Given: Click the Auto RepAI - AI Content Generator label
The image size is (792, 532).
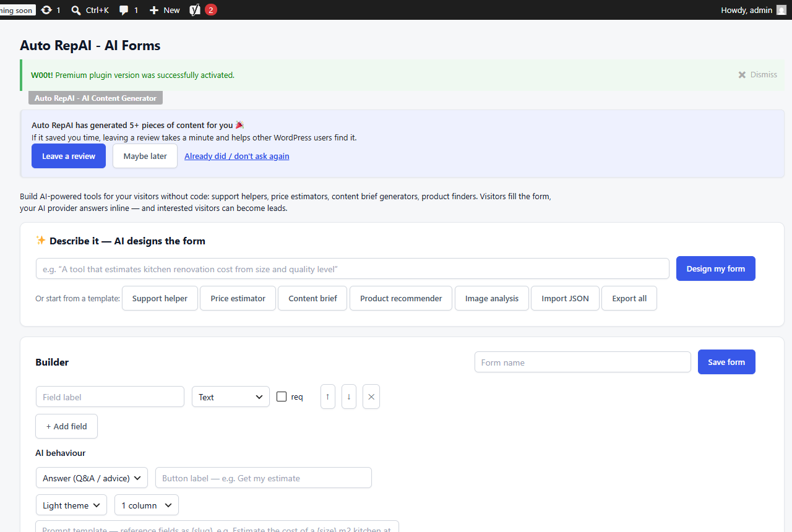Looking at the screenshot, I should [x=95, y=98].
